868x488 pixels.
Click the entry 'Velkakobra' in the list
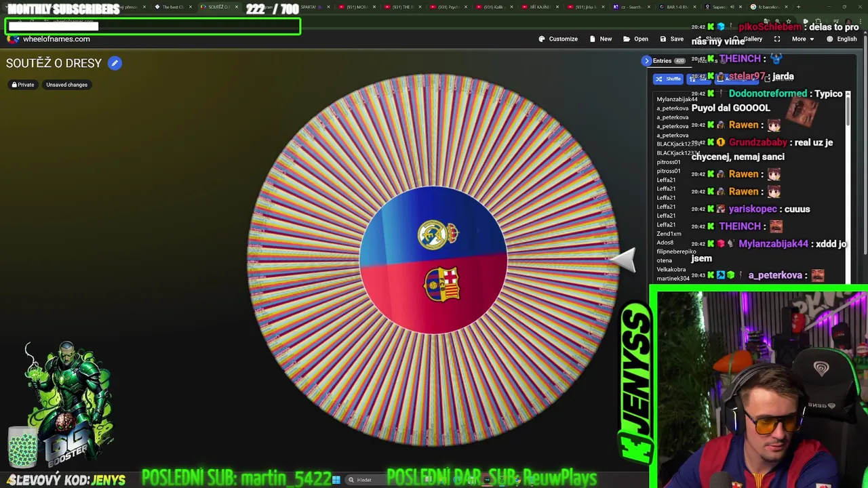(x=671, y=269)
